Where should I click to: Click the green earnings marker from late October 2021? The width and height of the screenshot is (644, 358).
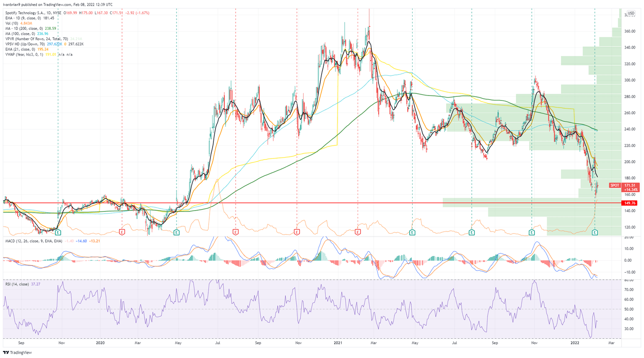click(x=532, y=232)
